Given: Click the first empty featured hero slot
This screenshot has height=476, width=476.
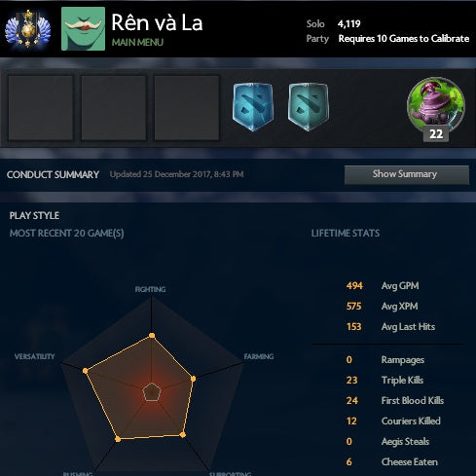Looking at the screenshot, I should click(41, 108).
